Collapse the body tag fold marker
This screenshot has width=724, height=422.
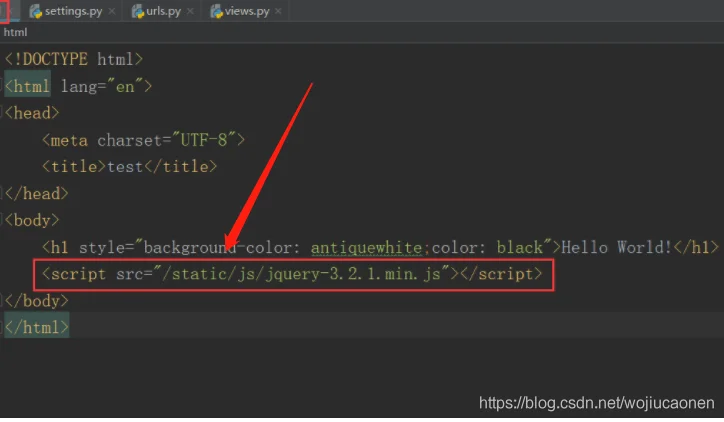click(x=1, y=220)
